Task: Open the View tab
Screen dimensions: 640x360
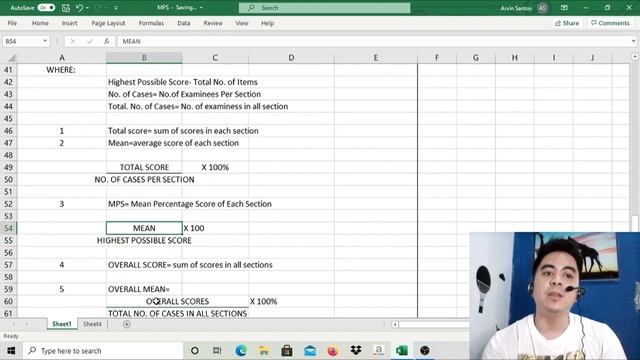Action: coord(242,23)
